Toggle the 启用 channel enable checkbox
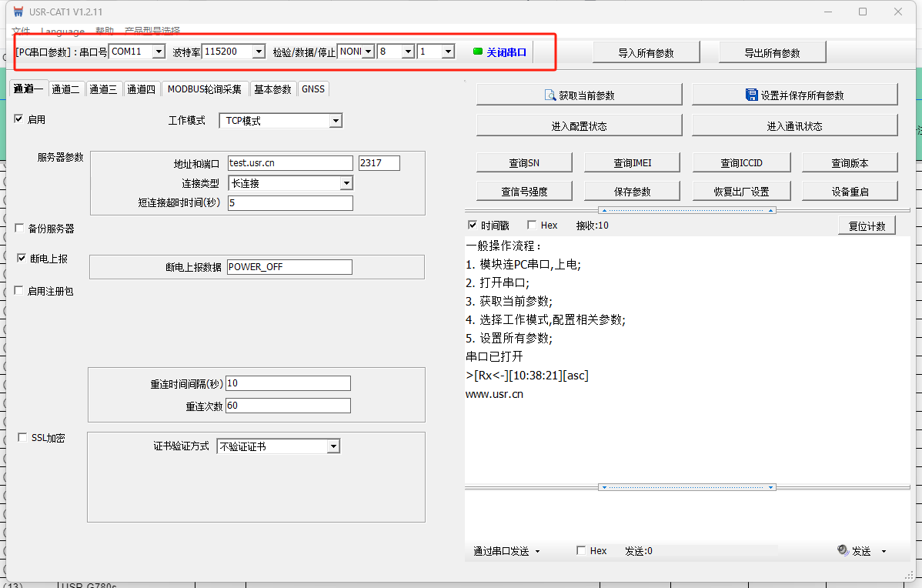This screenshot has height=588, width=922. [x=19, y=119]
